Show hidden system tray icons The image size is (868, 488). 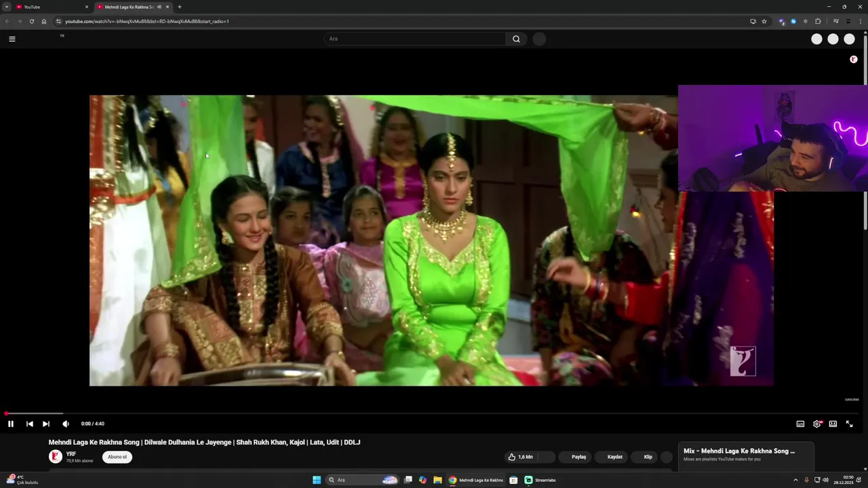point(795,480)
